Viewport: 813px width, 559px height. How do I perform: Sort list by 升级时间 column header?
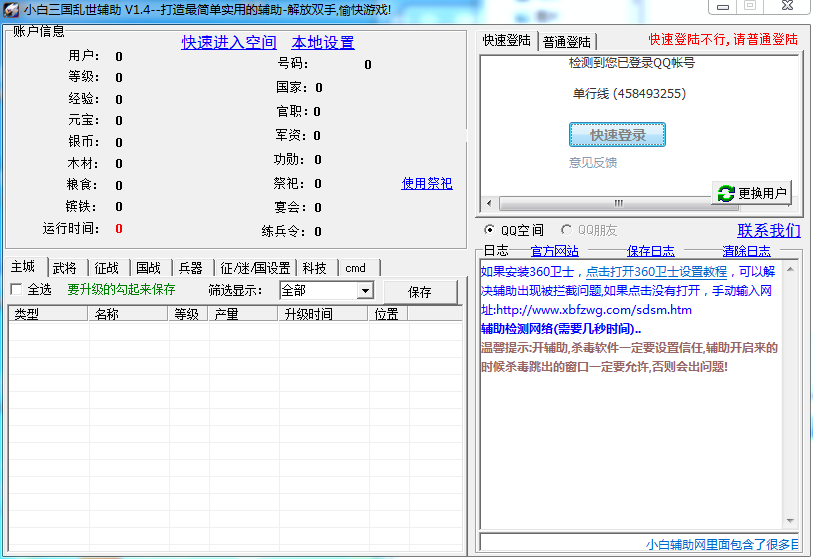(x=308, y=314)
